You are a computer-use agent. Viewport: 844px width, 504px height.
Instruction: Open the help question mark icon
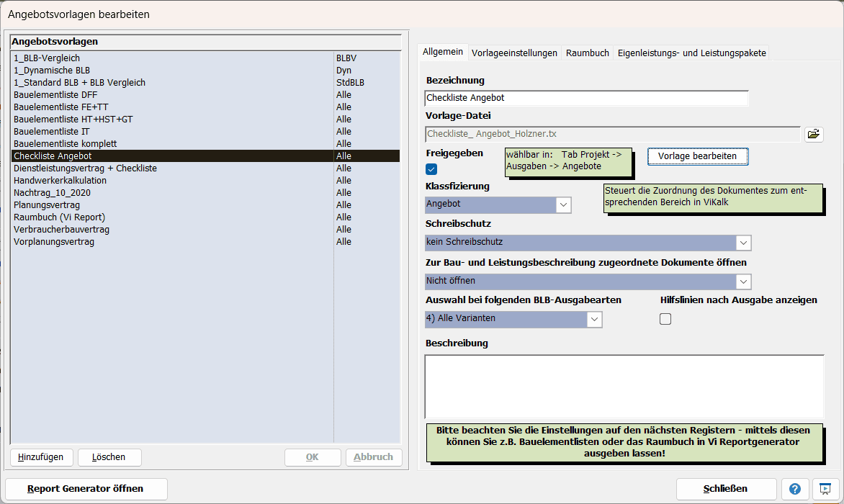pyautogui.click(x=794, y=488)
